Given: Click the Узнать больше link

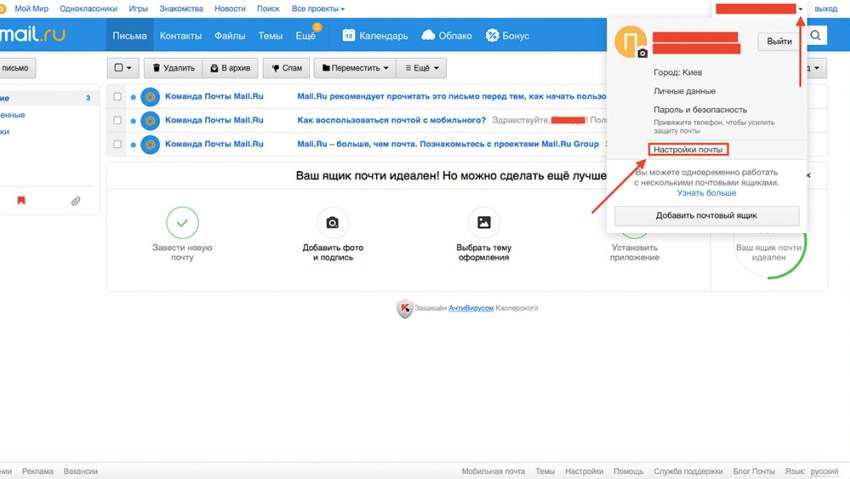Looking at the screenshot, I should [706, 193].
